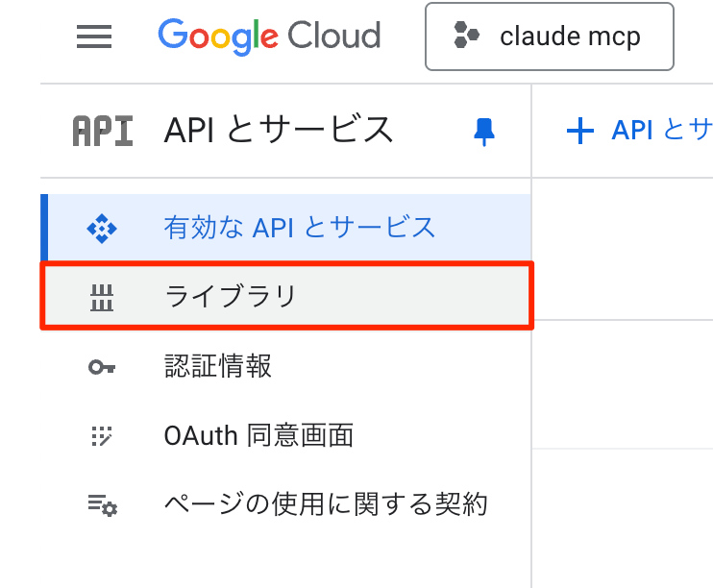Click the hexagon icon in project selector
713x588 pixels.
click(x=467, y=37)
